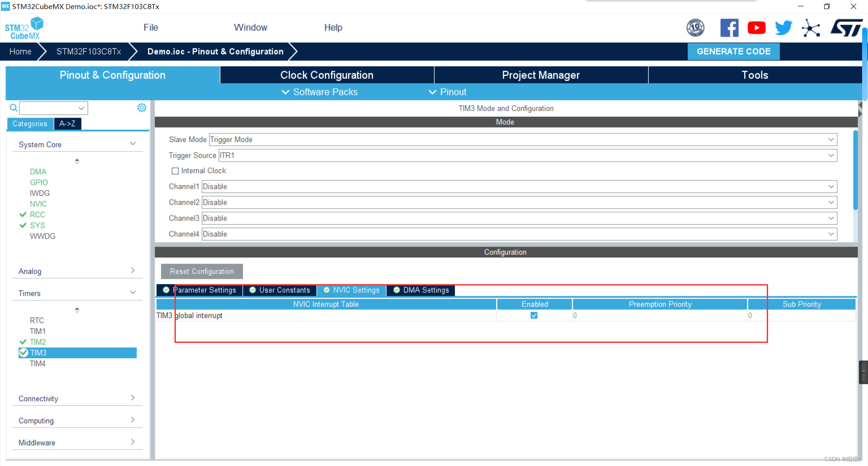Open the Twitter bird icon link

pos(783,28)
